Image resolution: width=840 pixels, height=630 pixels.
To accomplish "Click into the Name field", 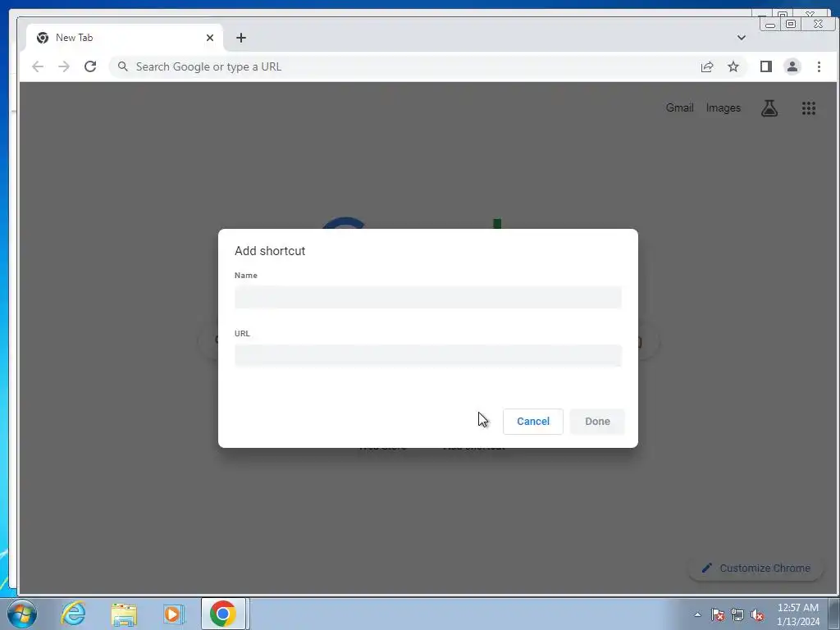I will (428, 297).
